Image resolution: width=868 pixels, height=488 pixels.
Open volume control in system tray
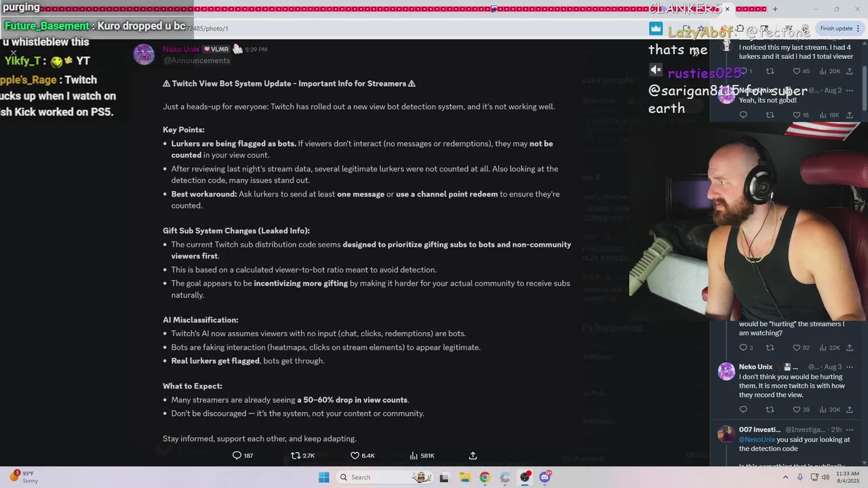pos(825,477)
